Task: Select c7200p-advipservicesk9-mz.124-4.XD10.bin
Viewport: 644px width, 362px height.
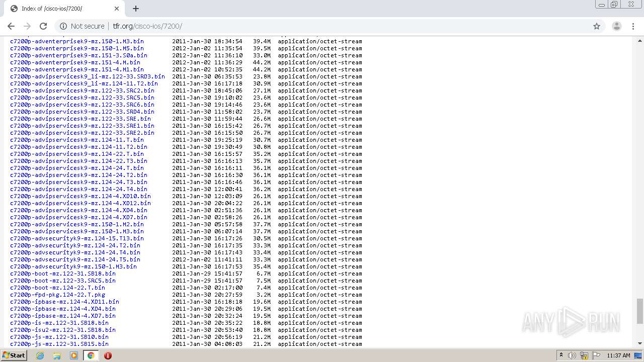Action: pyautogui.click(x=80, y=196)
